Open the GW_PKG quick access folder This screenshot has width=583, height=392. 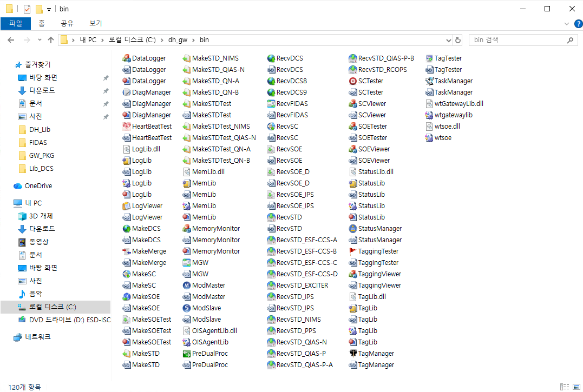[x=42, y=156]
